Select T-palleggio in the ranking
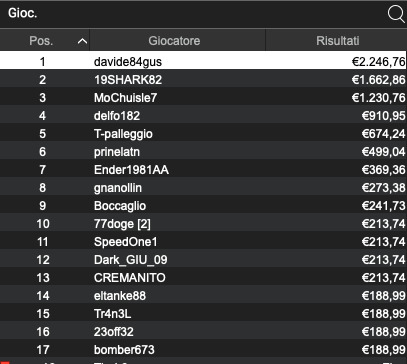The image size is (407, 364). coord(123,134)
